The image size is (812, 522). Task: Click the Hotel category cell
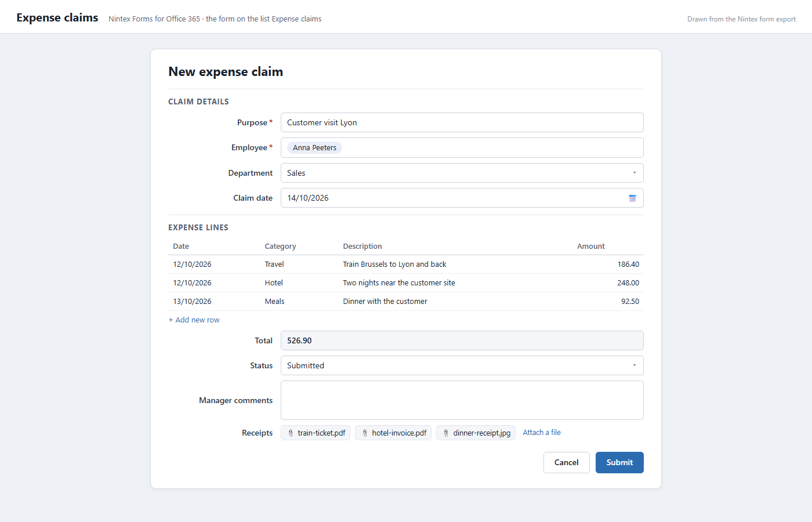274,283
